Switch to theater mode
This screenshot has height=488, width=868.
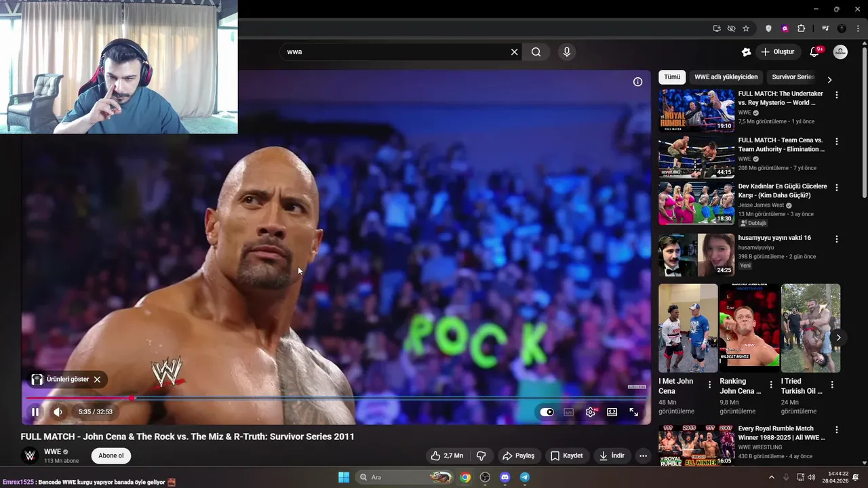pos(612,412)
